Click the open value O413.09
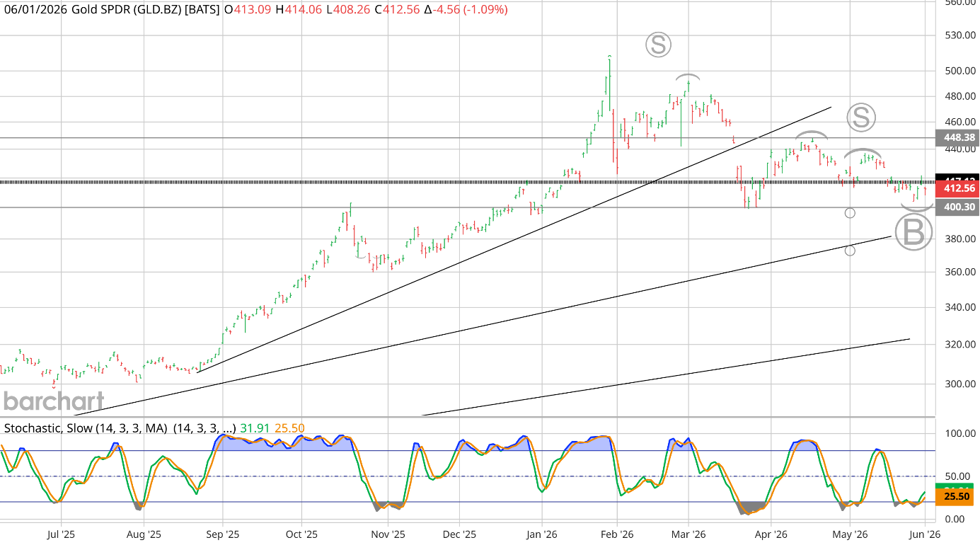Screen dimensions: 980x545 coord(248,10)
